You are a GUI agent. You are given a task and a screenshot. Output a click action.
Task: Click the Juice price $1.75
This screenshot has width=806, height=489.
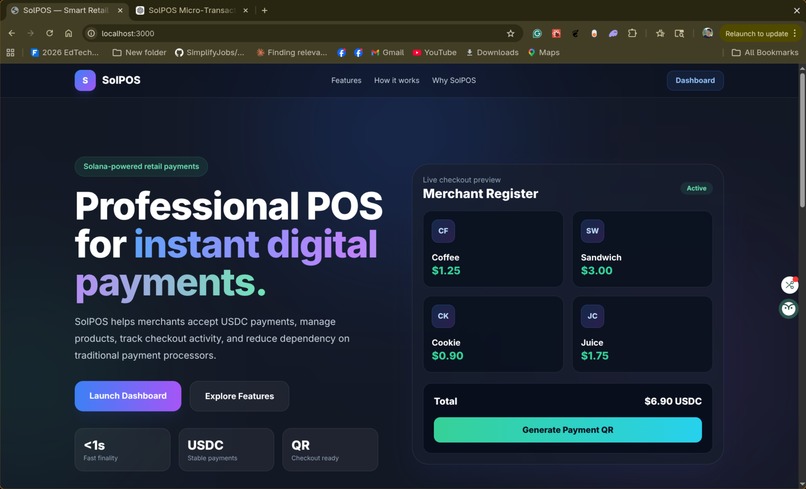click(x=595, y=356)
